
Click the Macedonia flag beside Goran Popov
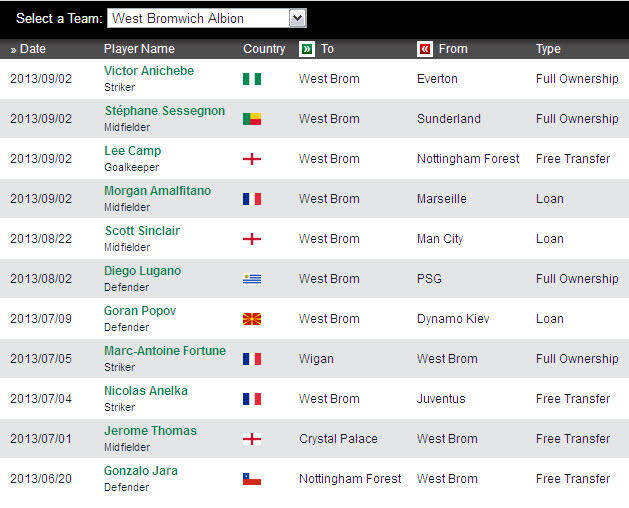(252, 319)
